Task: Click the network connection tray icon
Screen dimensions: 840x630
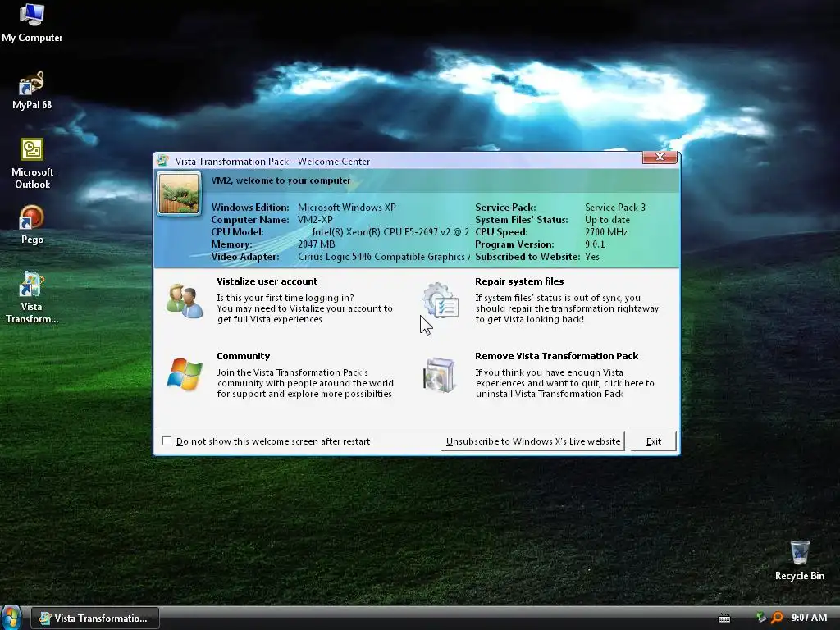Action: (760, 618)
